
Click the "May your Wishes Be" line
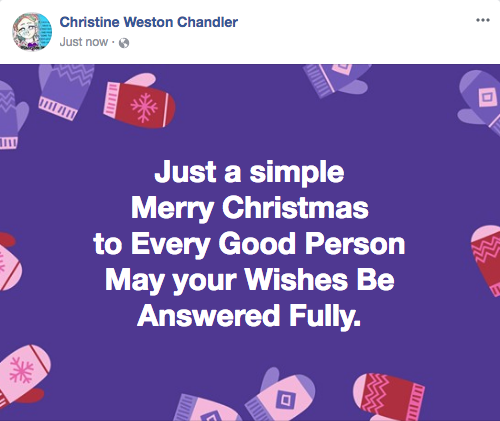(x=250, y=280)
